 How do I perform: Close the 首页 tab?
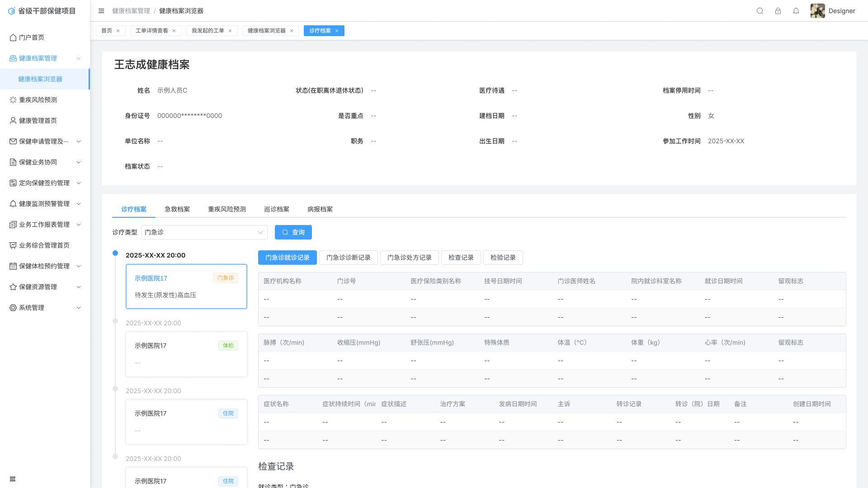118,31
